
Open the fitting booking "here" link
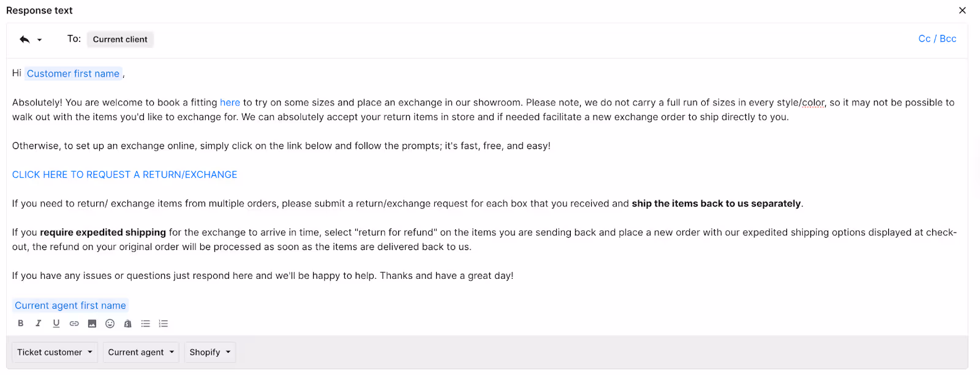click(x=230, y=102)
